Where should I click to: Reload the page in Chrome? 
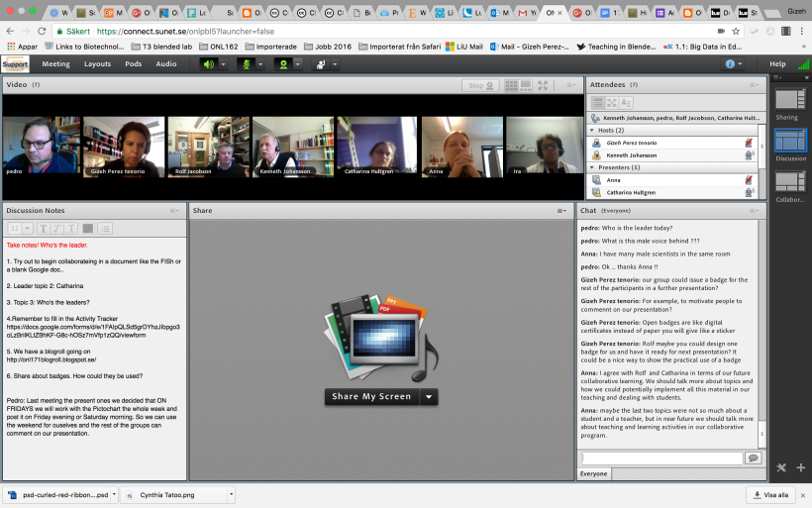pyautogui.click(x=42, y=31)
